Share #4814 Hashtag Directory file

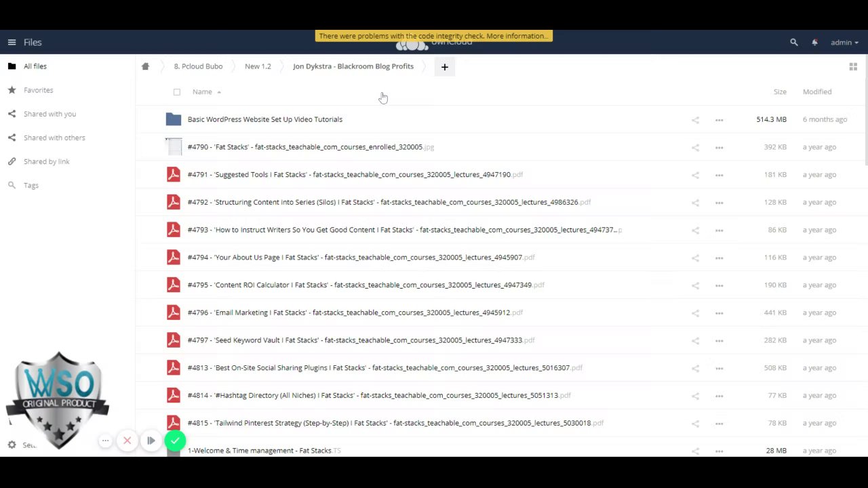(695, 396)
